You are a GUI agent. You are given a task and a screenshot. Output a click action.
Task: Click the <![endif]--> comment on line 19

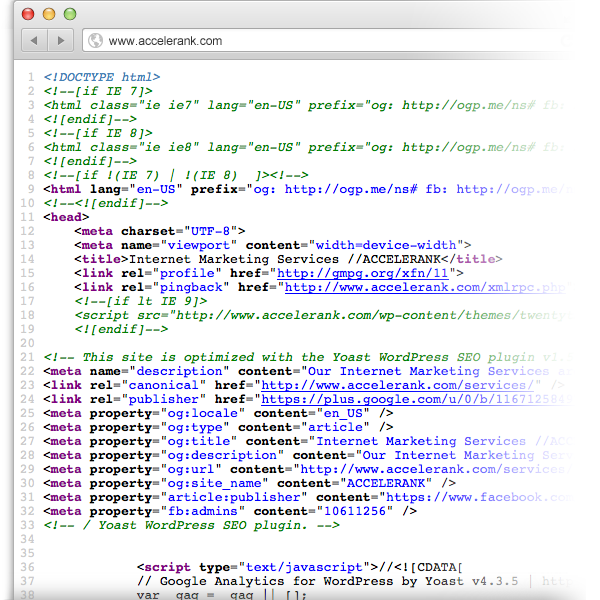point(121,329)
